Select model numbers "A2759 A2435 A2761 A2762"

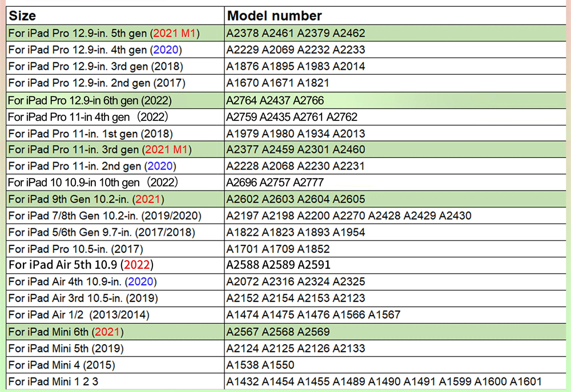click(292, 117)
